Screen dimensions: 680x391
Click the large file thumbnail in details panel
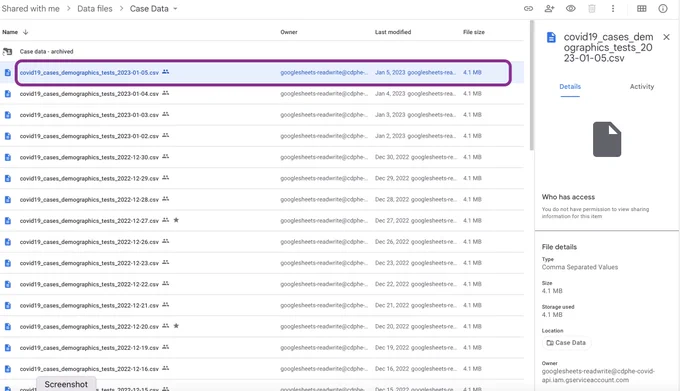point(607,139)
